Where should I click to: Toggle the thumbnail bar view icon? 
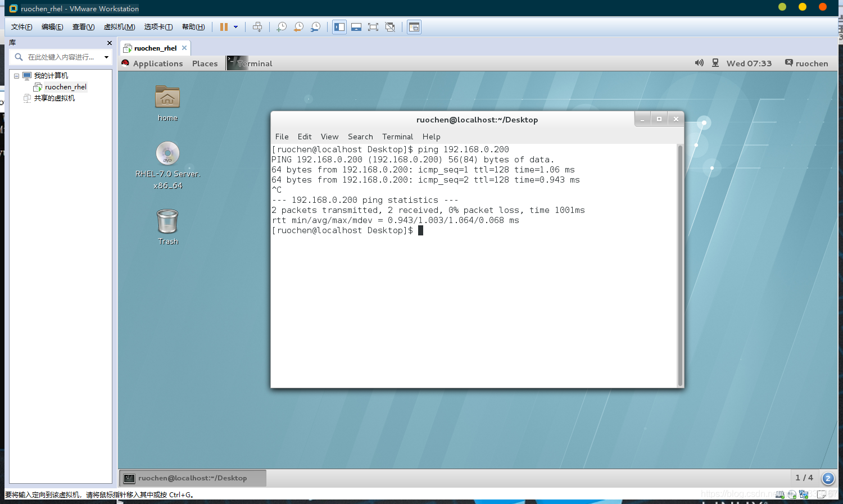[356, 27]
